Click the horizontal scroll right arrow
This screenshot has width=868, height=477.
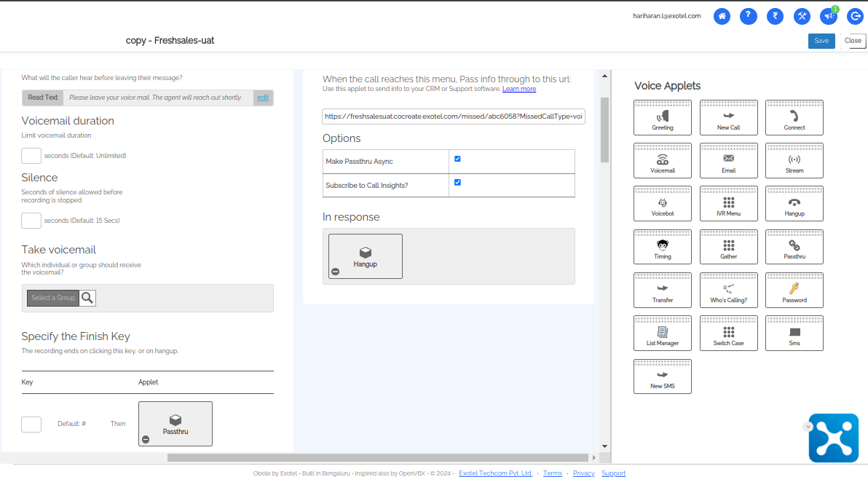[594, 457]
